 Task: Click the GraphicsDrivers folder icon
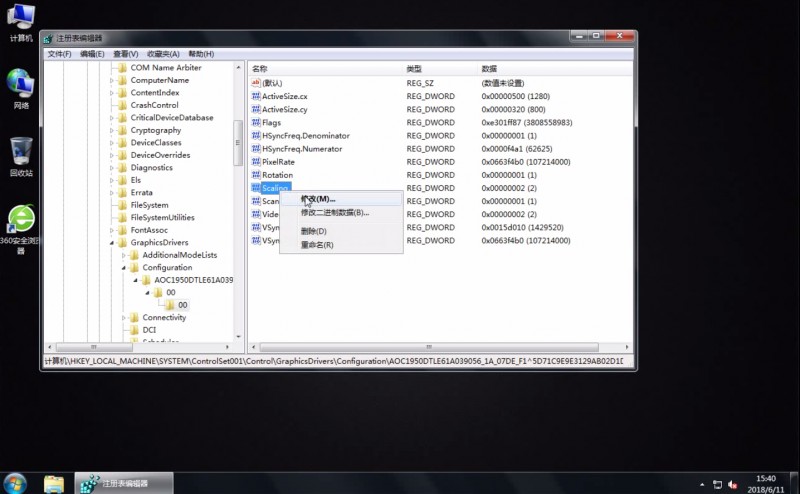pos(122,242)
